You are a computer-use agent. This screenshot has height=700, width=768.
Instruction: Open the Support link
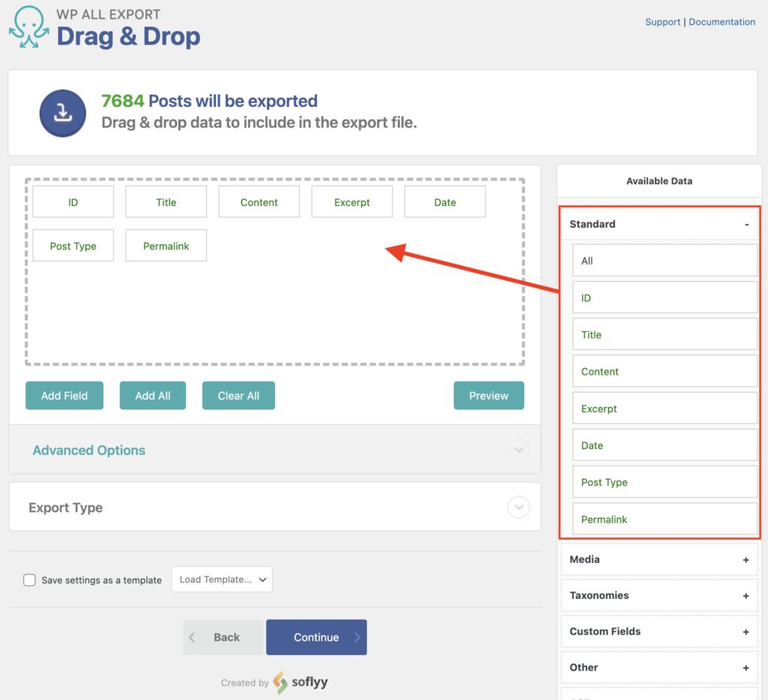tap(662, 22)
